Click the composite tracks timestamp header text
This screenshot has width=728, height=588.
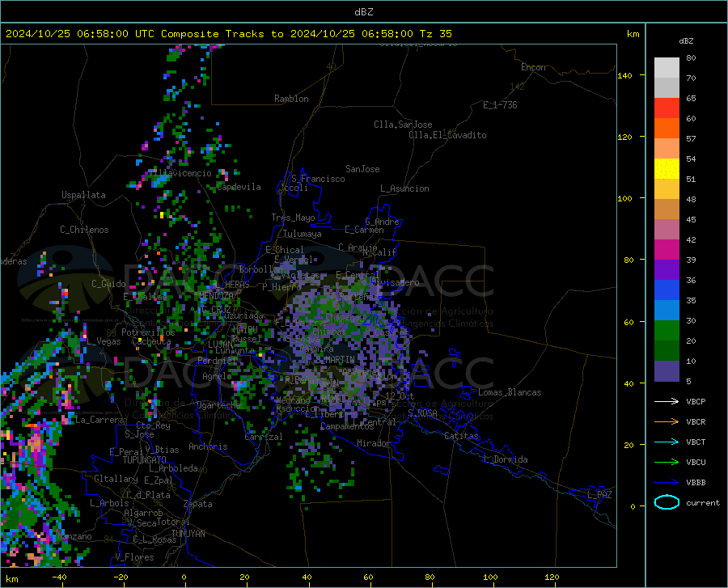coord(228,34)
